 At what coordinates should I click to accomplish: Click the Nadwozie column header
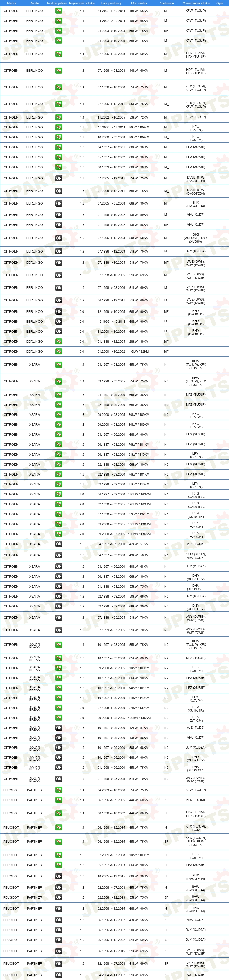coord(167,3)
